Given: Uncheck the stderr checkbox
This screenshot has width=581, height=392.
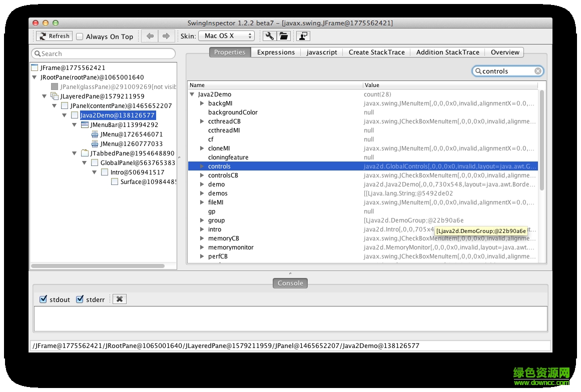Looking at the screenshot, I should 80,299.
